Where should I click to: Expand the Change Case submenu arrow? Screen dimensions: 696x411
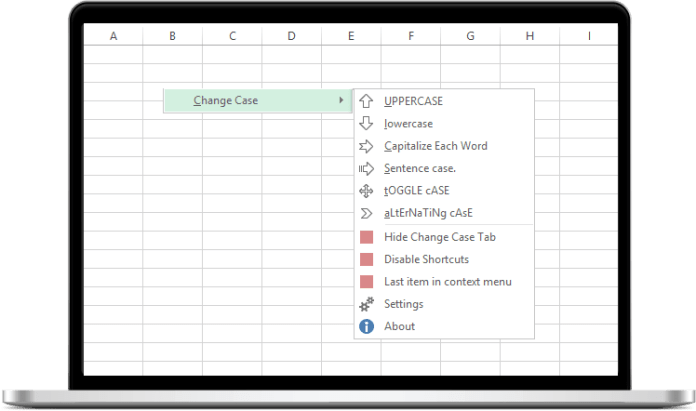[342, 100]
